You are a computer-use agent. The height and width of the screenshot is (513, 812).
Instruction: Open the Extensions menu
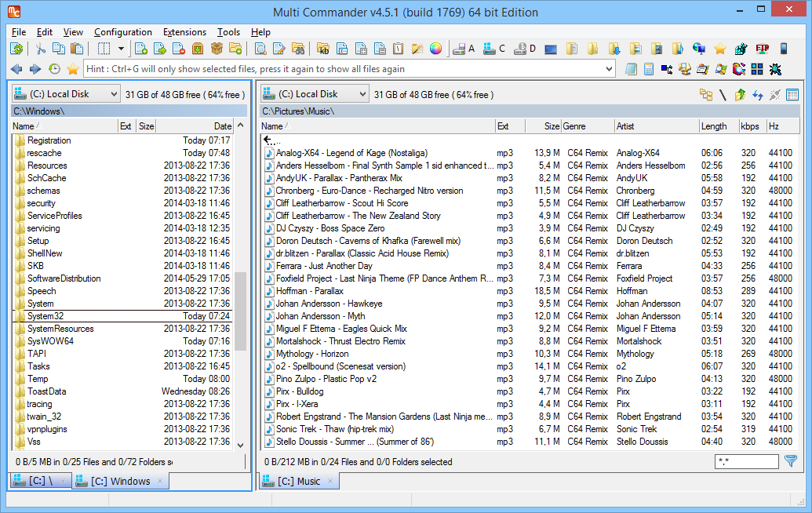point(184,32)
